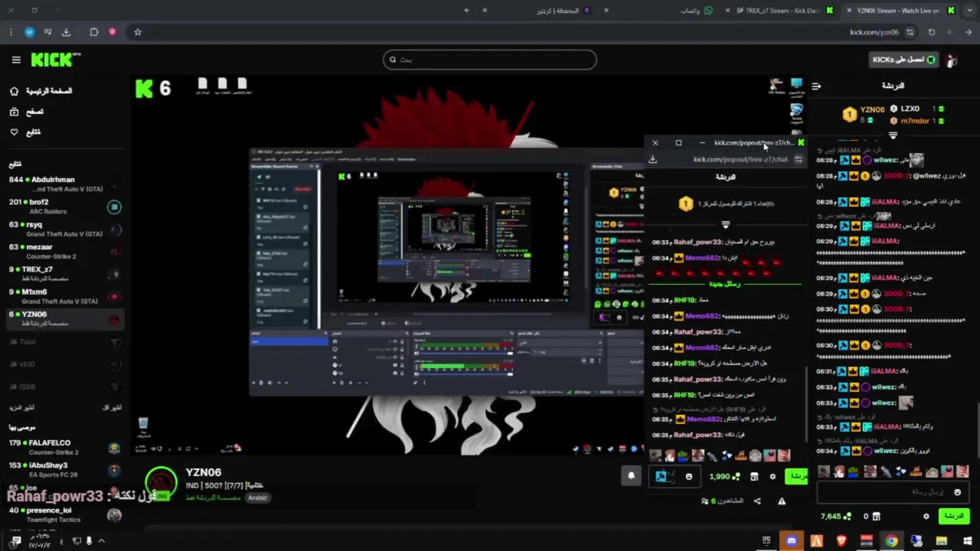The height and width of the screenshot is (551, 980).
Task: Open File Explorer from the taskbar
Action: point(942,541)
